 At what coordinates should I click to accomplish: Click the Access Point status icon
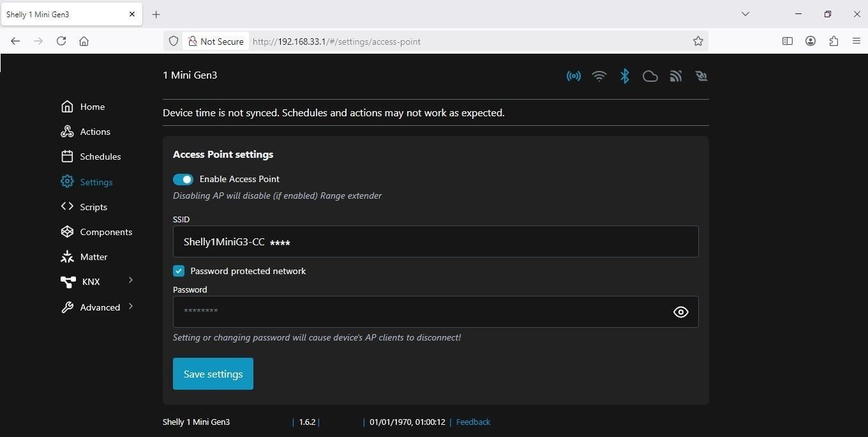574,76
